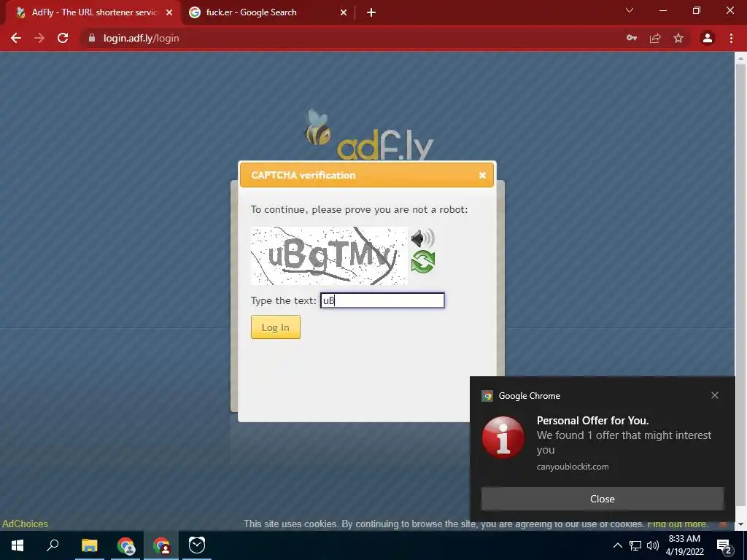Open the first Chrome taskbar icon
The image size is (747, 560).
pos(125,545)
